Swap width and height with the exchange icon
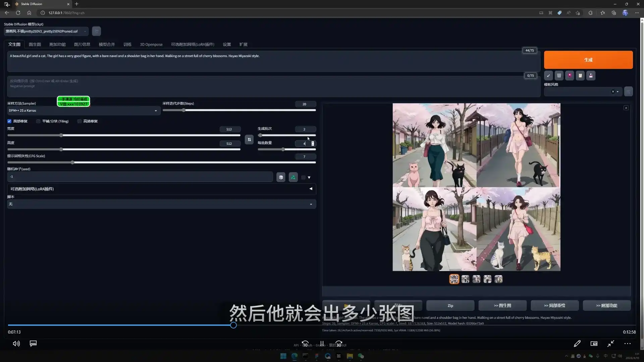The image size is (644, 362). click(249, 139)
